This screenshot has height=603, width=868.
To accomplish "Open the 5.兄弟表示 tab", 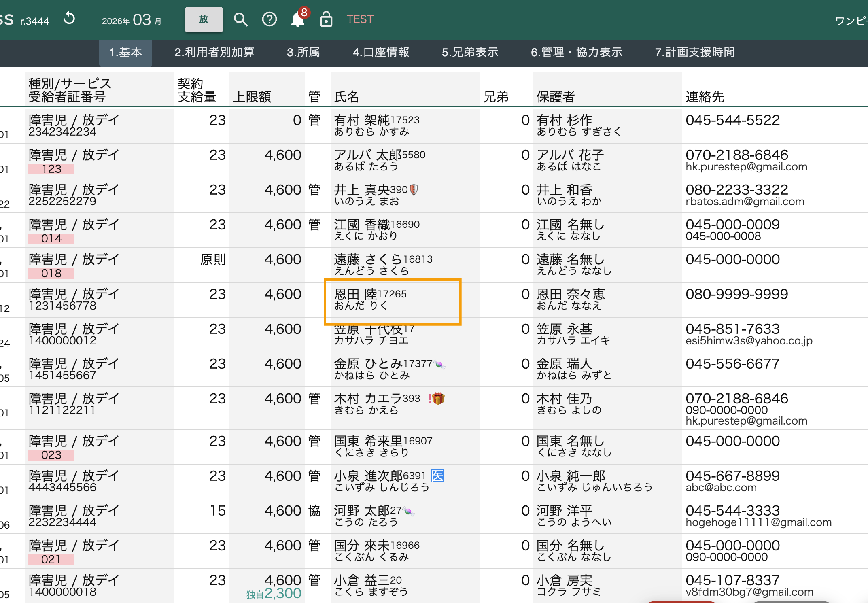I will 470,52.
